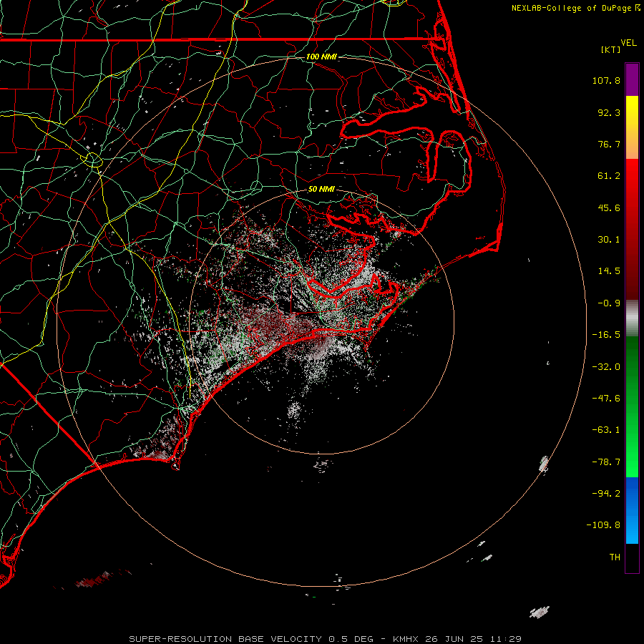Viewport: 644px width, 644px height.
Task: Select the 45.6 scale value
Action: tap(609, 208)
